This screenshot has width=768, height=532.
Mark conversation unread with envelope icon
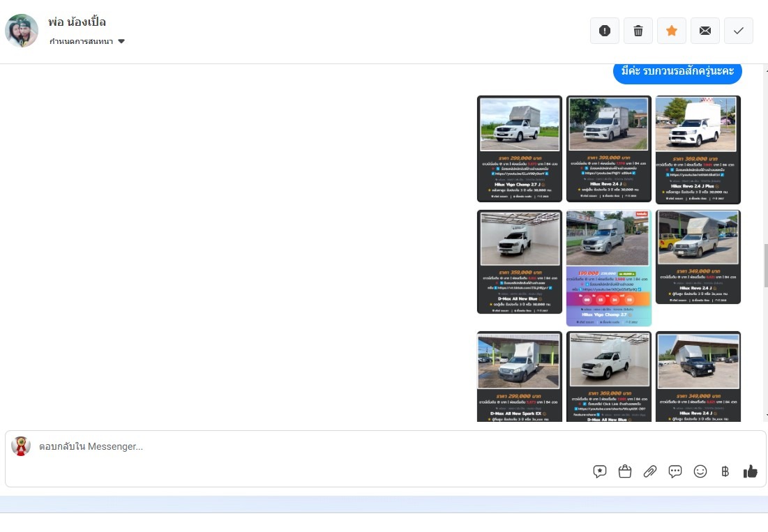coord(705,31)
